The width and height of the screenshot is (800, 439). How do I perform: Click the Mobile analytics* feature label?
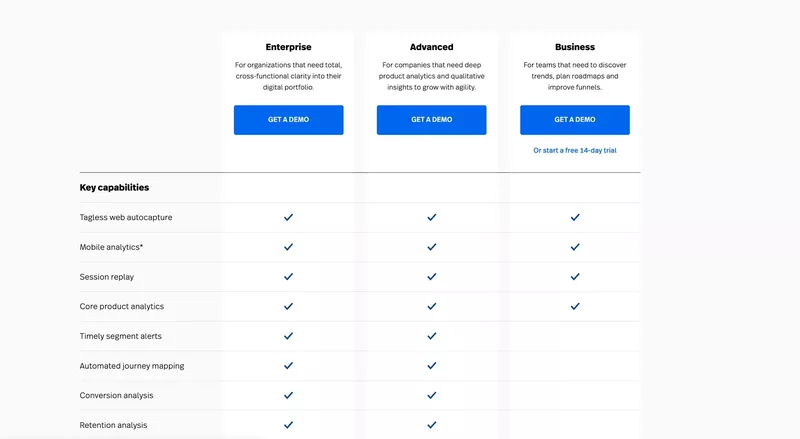coord(111,247)
